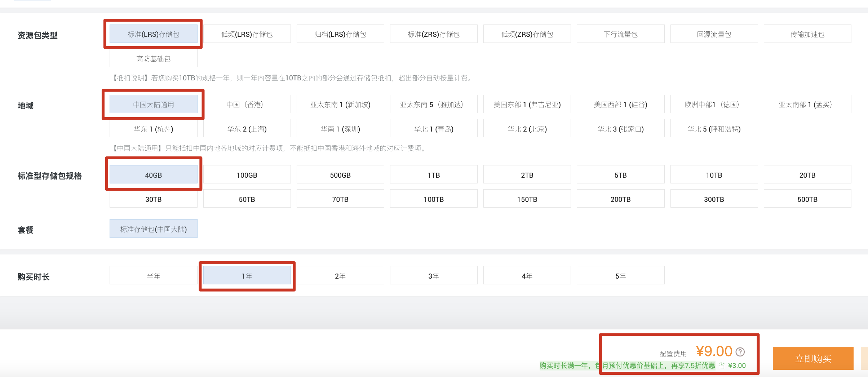Set region to 中国（香港）
Image resolution: width=868 pixels, height=377 pixels.
(247, 105)
